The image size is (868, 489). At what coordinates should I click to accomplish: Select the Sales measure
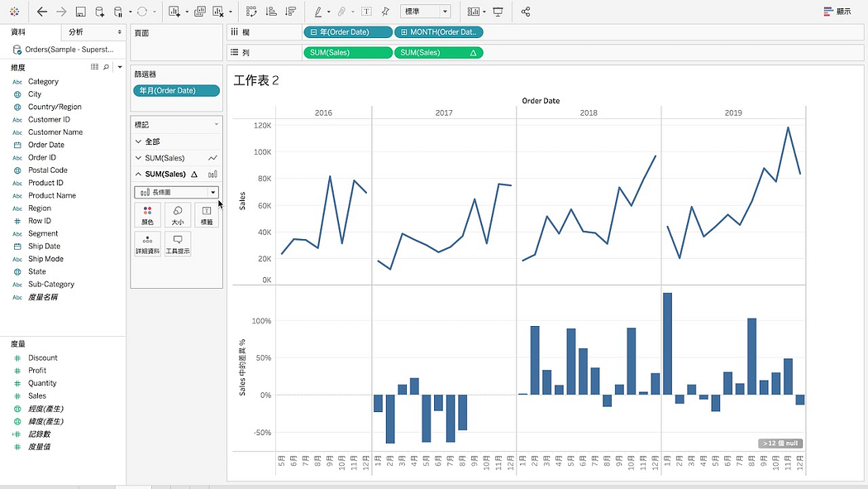[37, 396]
